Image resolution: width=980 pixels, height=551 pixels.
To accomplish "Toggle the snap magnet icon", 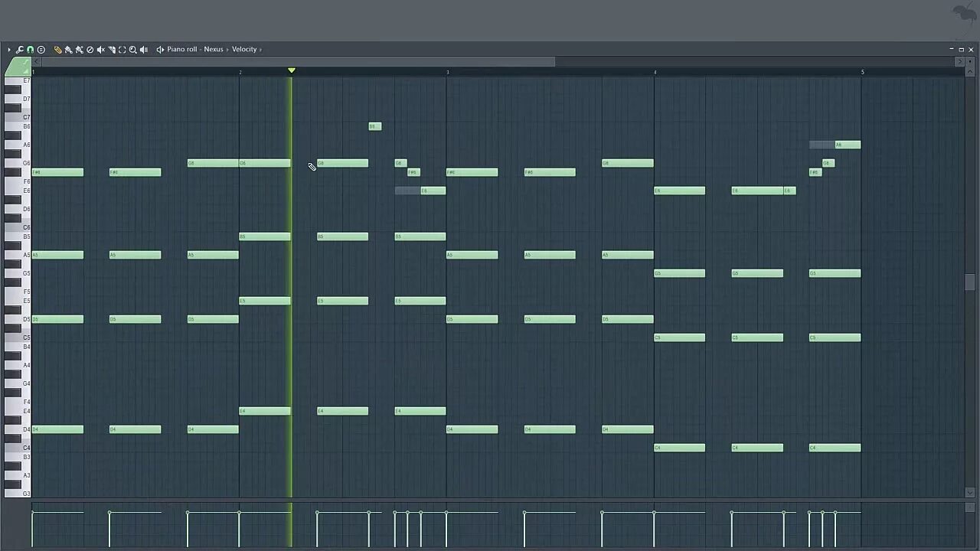I will 31,50.
